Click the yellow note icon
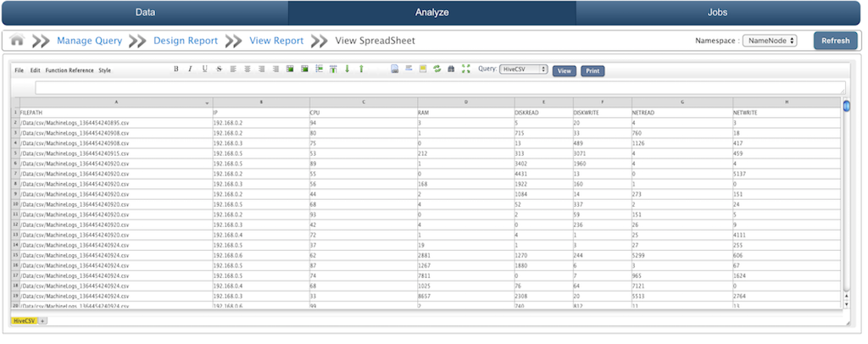Screen dimensions: 868x344 (423, 69)
